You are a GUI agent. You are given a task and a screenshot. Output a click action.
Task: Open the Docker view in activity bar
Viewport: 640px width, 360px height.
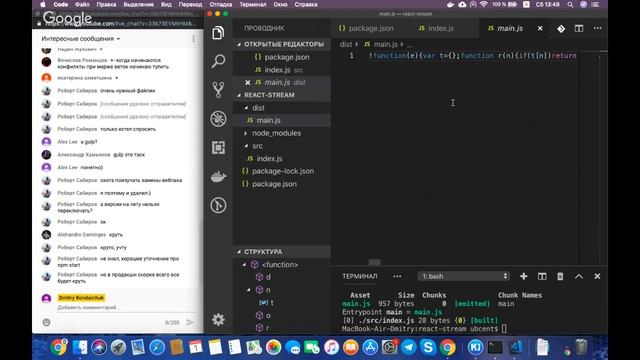point(218,176)
